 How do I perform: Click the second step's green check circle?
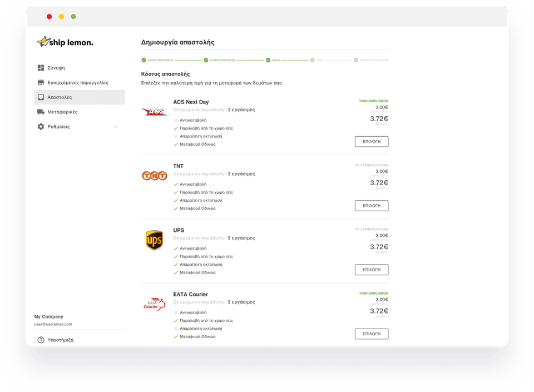coord(206,60)
